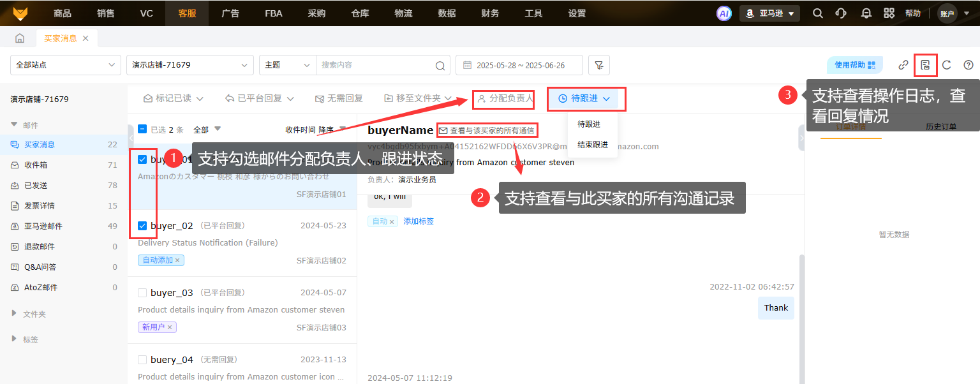980x384 pixels.
Task: Collapse the 邮件 tree section
Action: (14, 125)
